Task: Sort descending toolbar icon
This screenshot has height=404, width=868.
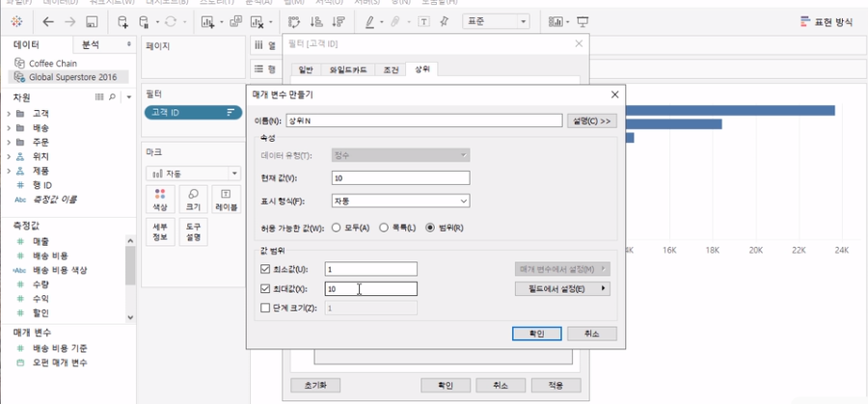Action: 338,22
